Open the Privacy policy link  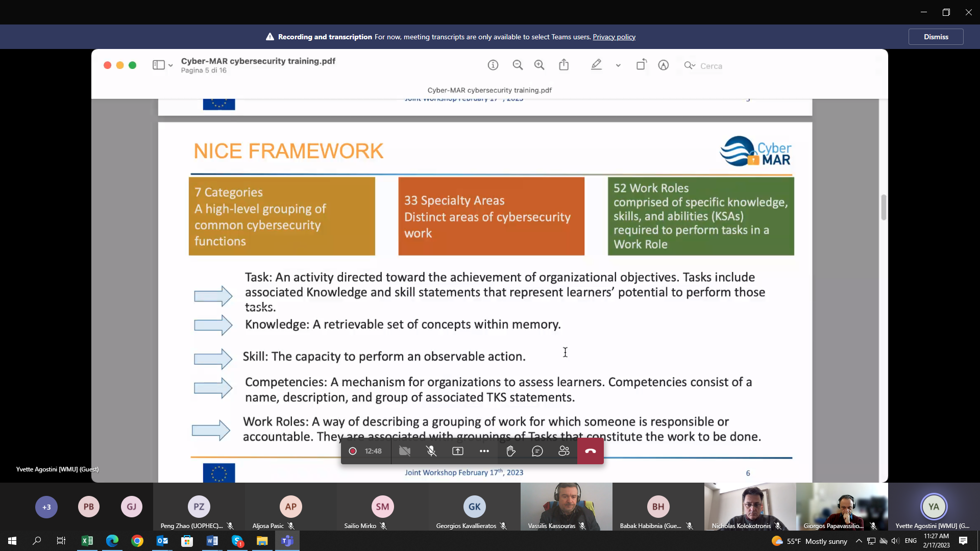(x=614, y=37)
